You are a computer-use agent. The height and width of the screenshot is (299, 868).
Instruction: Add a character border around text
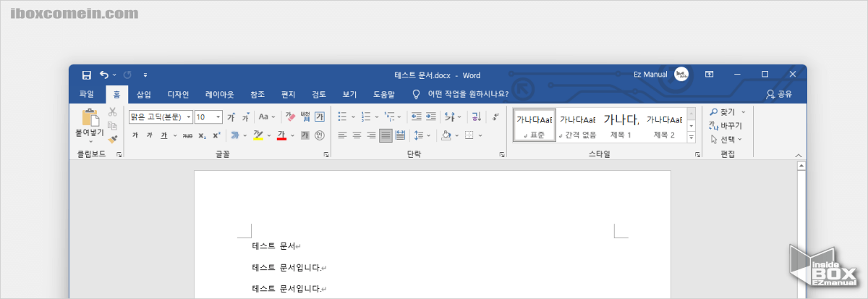(320, 117)
